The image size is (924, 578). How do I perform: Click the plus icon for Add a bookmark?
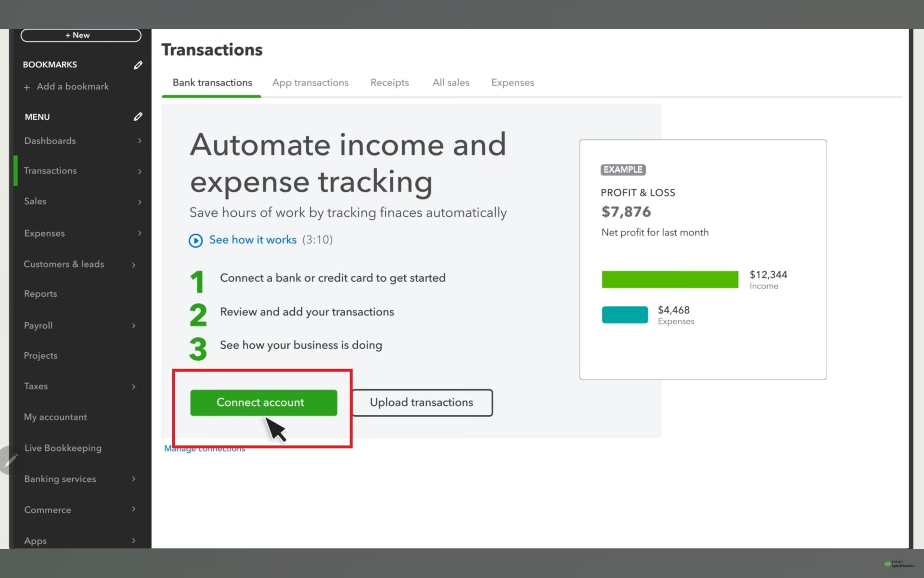pos(27,87)
